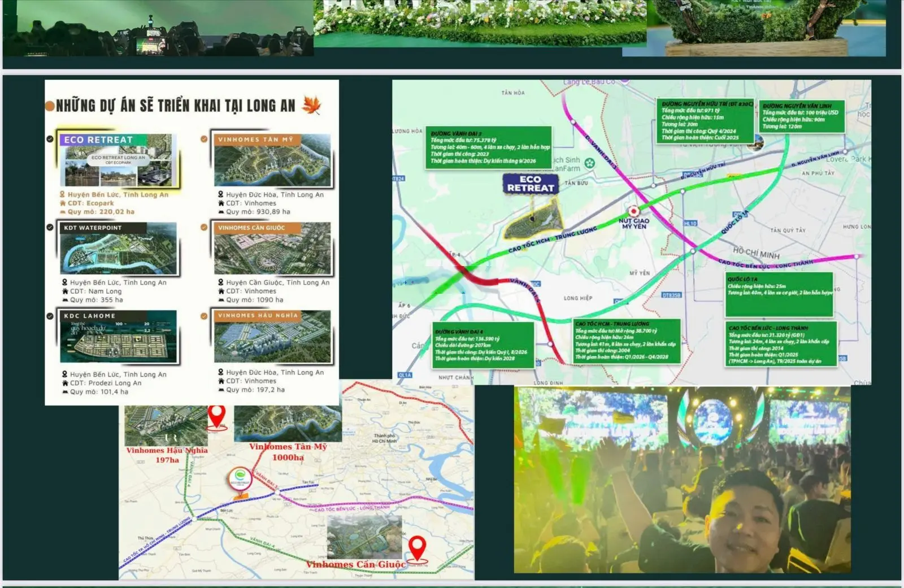The image size is (904, 588).
Task: Open the Vinhomes Cần Giuộc card thumbnail
Action: (x=272, y=249)
